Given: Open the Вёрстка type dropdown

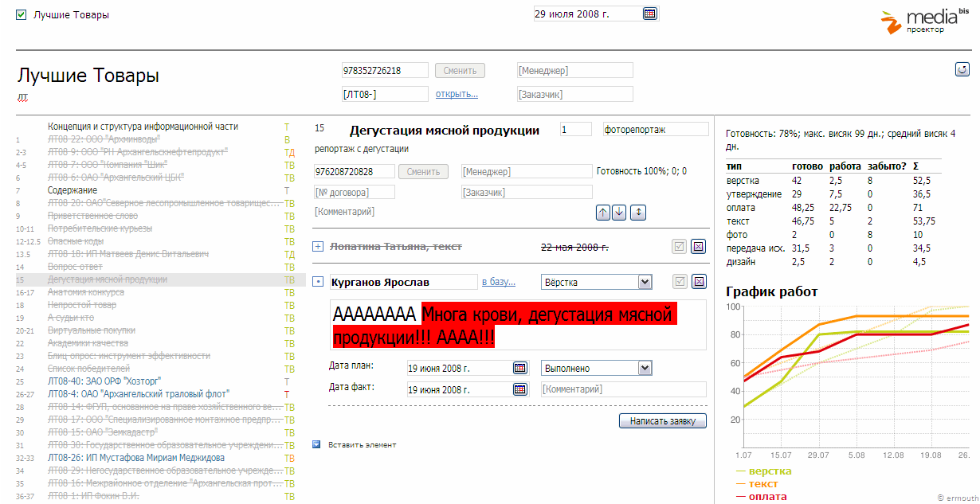Looking at the screenshot, I should 645,282.
